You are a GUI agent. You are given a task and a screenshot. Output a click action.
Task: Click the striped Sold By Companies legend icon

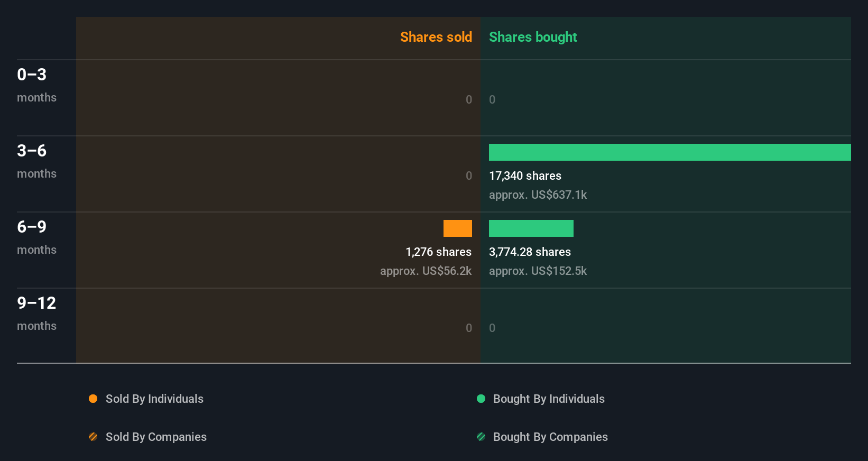coord(93,437)
